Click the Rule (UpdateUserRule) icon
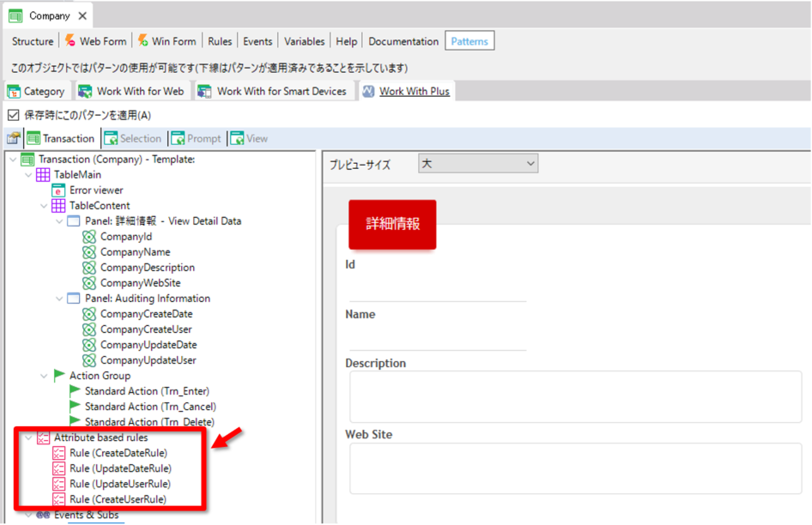The height and width of the screenshot is (525, 812). click(58, 484)
